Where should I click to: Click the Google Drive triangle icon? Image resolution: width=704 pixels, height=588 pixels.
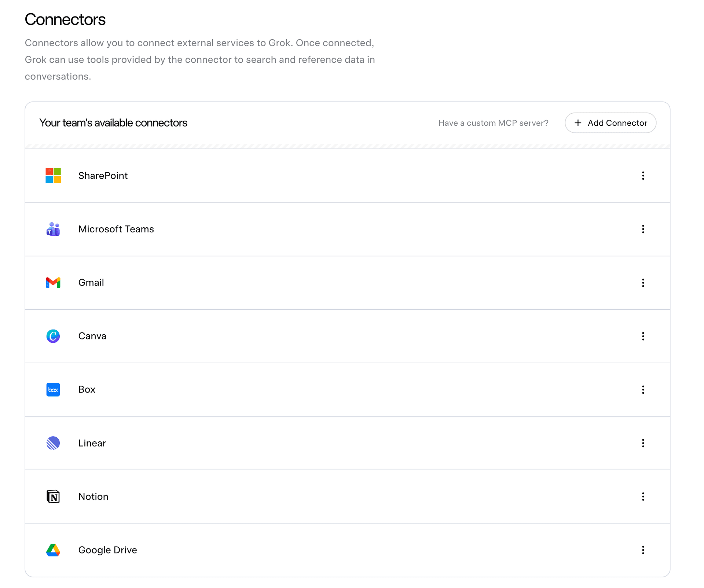click(53, 550)
